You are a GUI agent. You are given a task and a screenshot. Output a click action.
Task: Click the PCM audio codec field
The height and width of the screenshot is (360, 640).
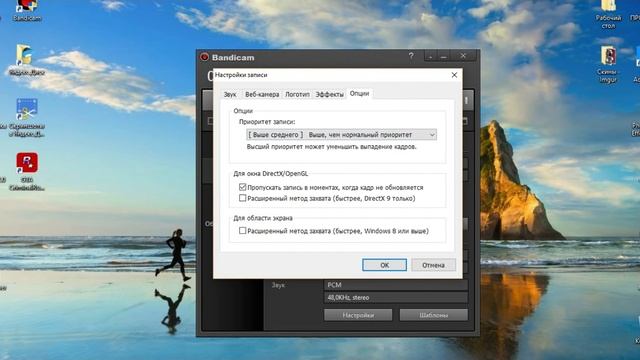click(396, 285)
